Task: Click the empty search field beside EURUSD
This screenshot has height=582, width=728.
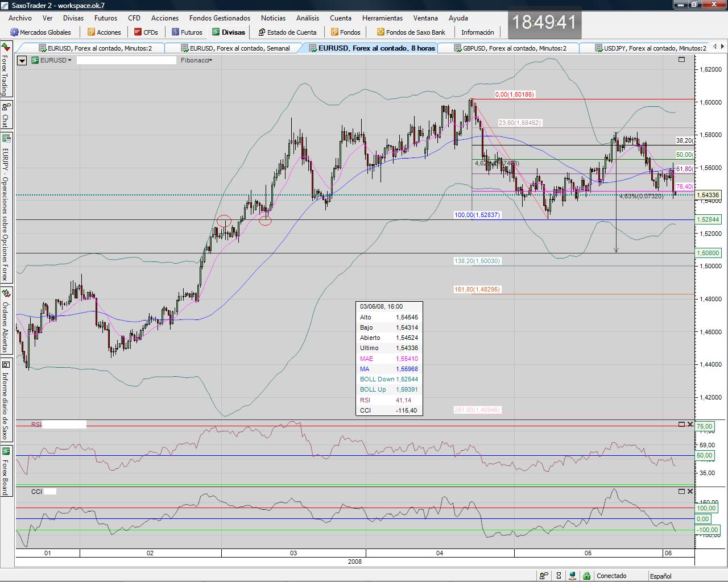Action: (x=126, y=60)
